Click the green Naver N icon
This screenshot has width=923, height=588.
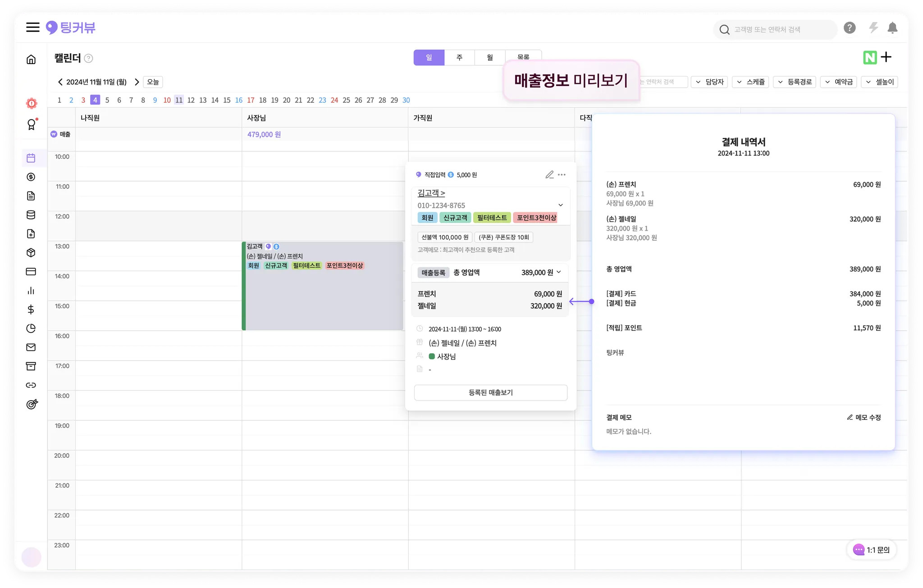click(x=870, y=57)
